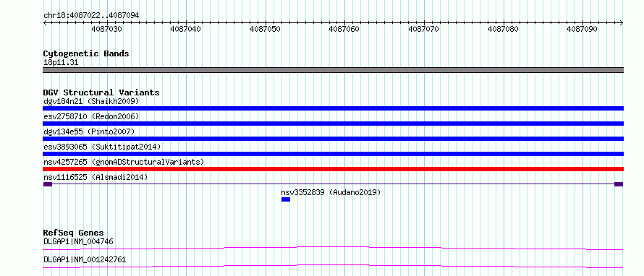This screenshot has height=276, width=644.
Task: Open the esv3893065 (Suktitipat2014) label
Action: point(102,147)
